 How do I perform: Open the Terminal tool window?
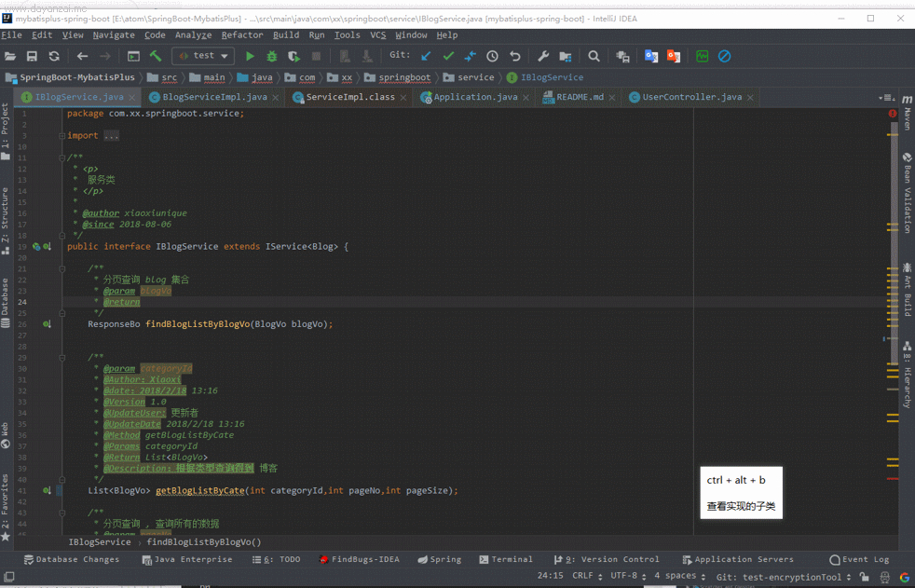505,559
